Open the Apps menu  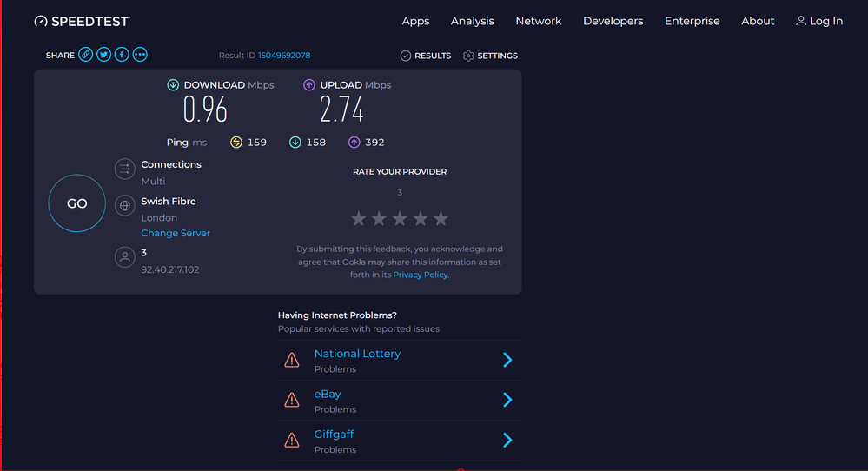(415, 21)
